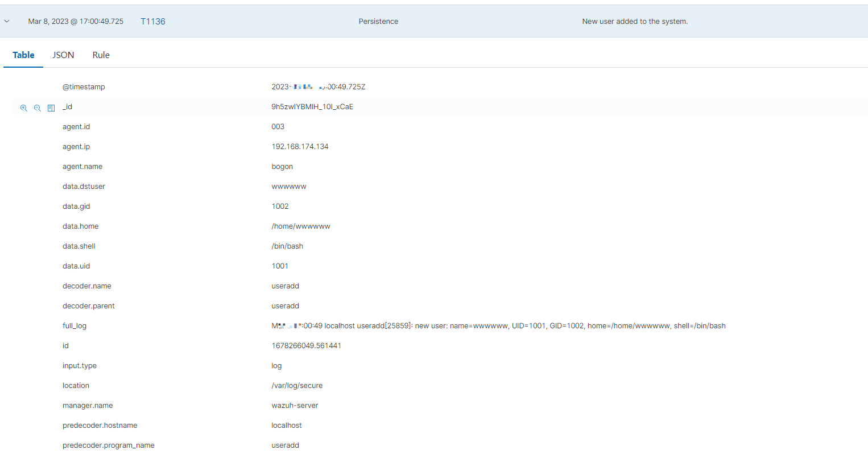Click the data.dstuser value wwwwww
Image resolution: width=868 pixels, height=458 pixels.
(289, 187)
